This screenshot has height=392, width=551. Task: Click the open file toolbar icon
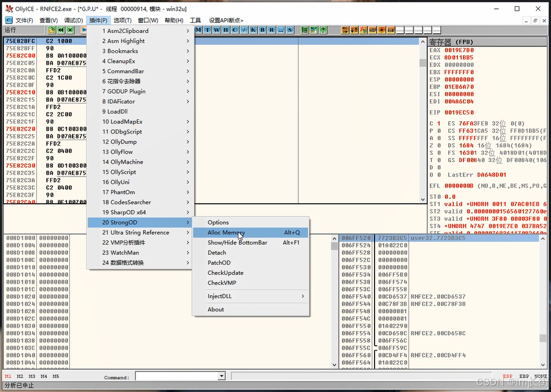click(52, 30)
